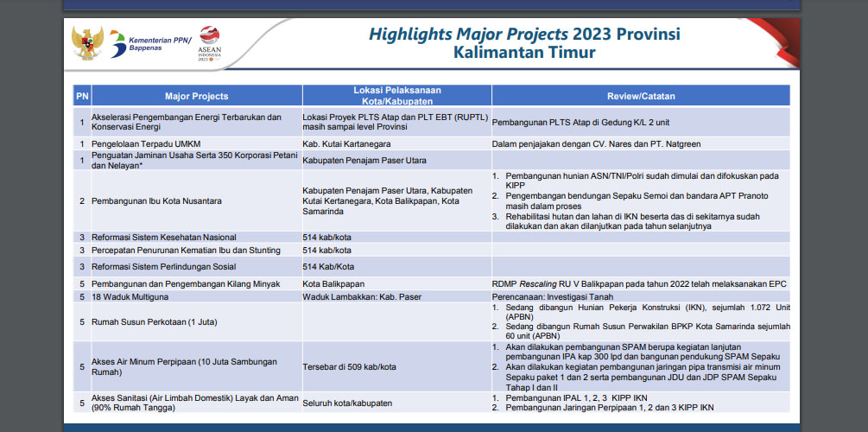
Task: Click note 'pembangunan IPA kap 300 lpd'
Action: (x=637, y=352)
